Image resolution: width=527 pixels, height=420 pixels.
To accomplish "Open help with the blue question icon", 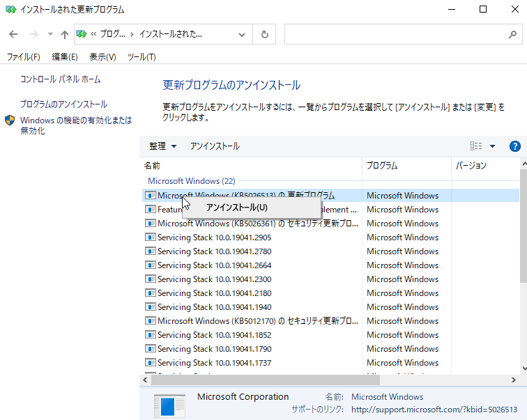I will coord(515,146).
